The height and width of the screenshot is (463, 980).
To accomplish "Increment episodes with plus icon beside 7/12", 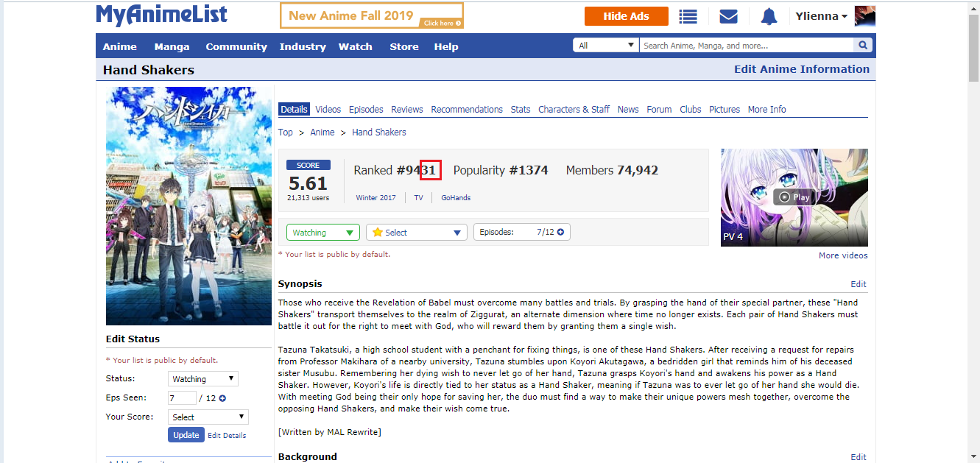I will 561,232.
